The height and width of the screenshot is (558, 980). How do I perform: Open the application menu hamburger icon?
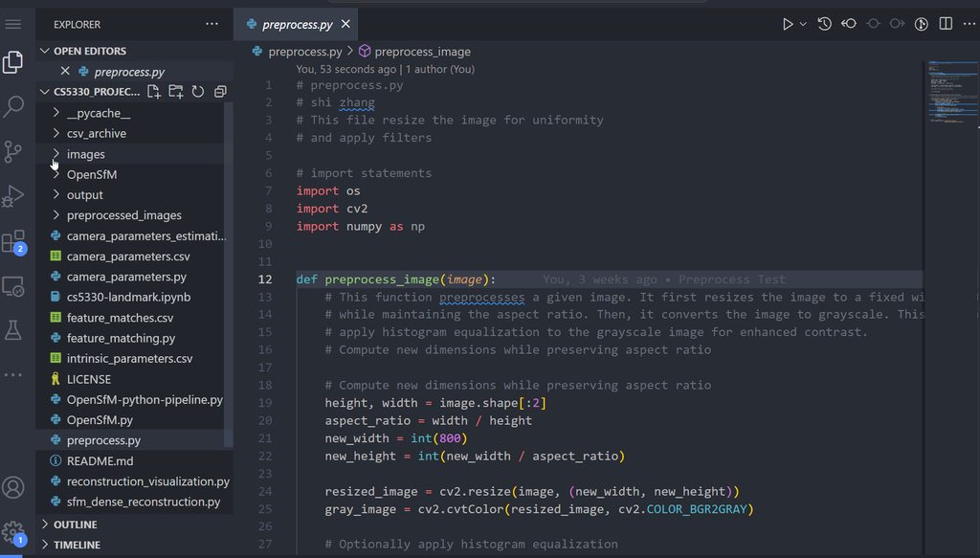click(x=13, y=24)
